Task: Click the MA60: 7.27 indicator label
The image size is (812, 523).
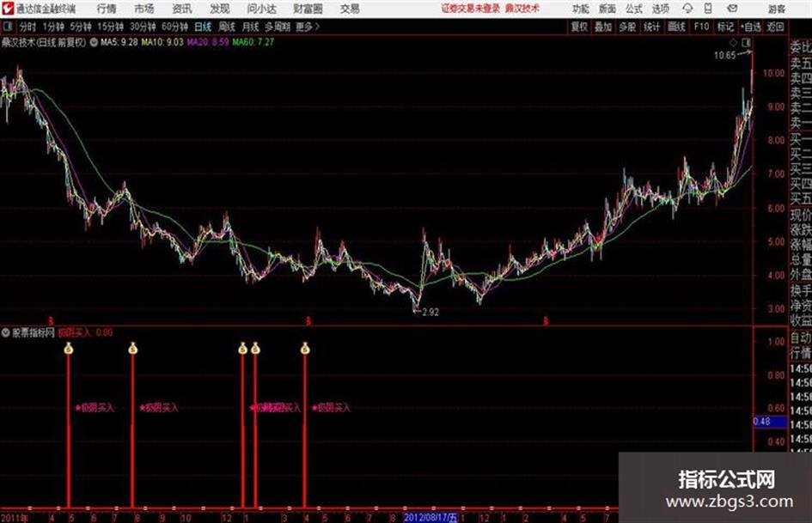Action: (x=253, y=42)
